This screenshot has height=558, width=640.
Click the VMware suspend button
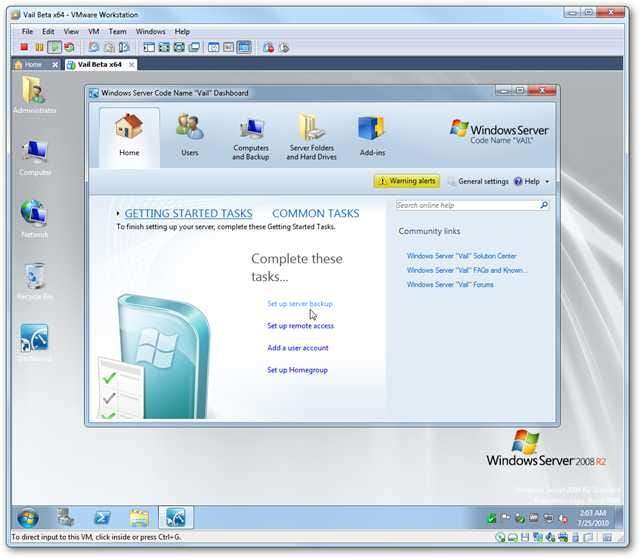pyautogui.click(x=39, y=47)
